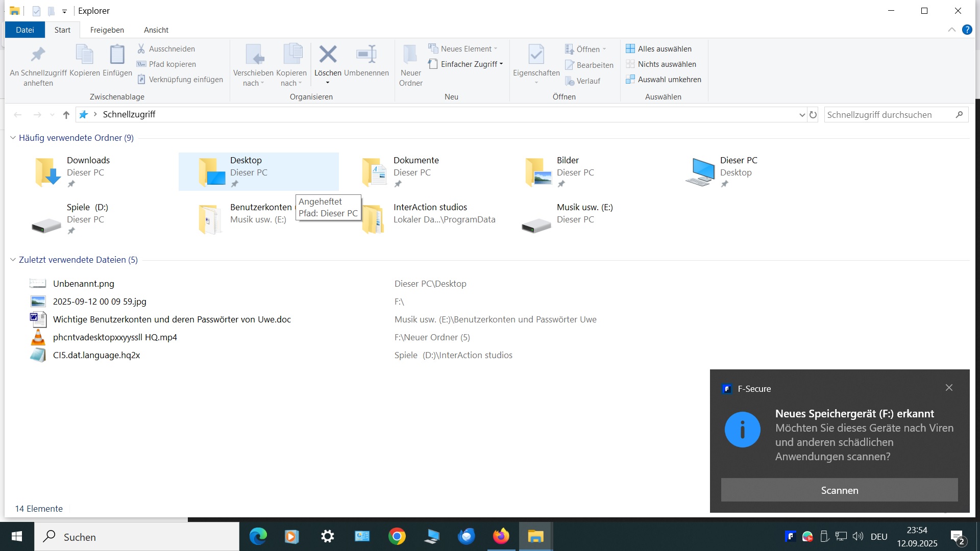Viewport: 980px width, 551px height.
Task: Click Ausschneiden scissors icon
Action: tap(141, 49)
